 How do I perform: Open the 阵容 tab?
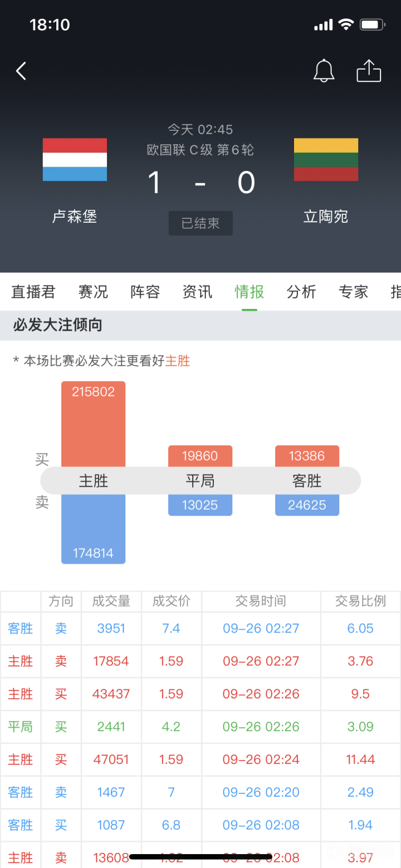[145, 292]
